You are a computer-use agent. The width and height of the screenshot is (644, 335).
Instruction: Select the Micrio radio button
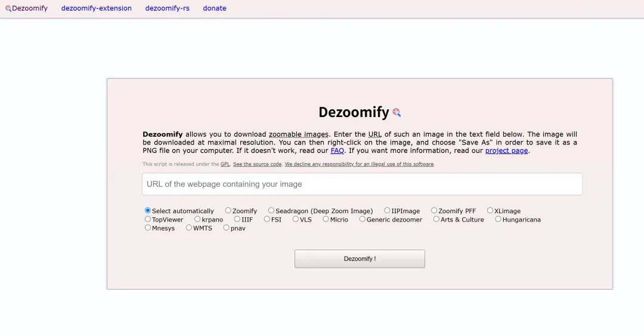(326, 219)
